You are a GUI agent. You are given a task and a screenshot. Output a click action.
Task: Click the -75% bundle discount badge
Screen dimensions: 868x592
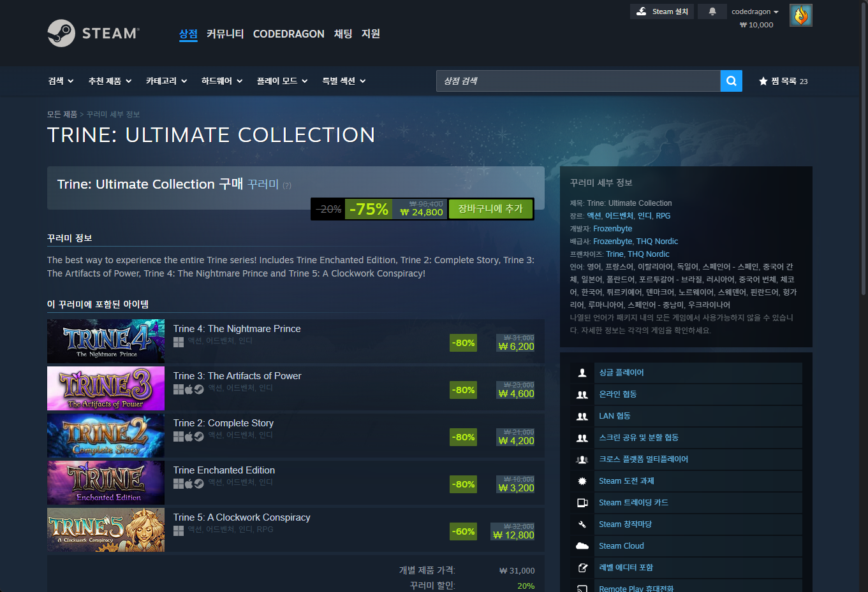(x=369, y=209)
